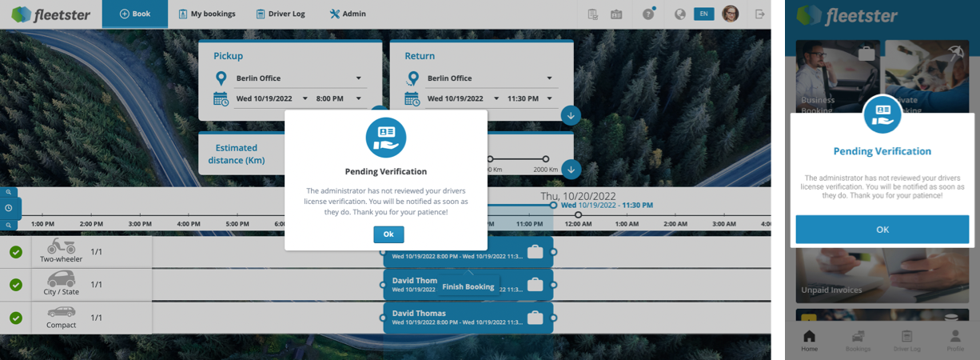Click the Return location pin icon
Viewport: 980px width, 360px height.
(x=413, y=78)
